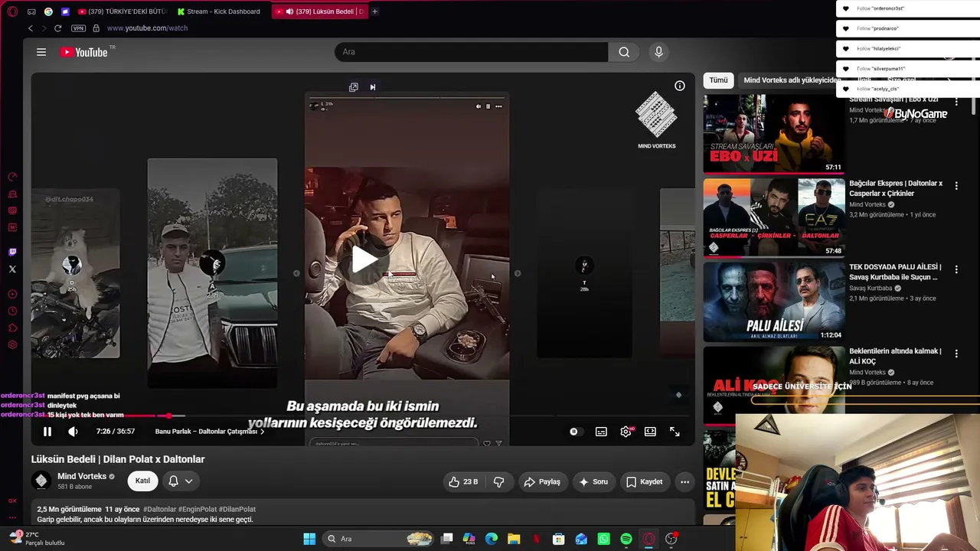Open the Windows Start menu
Screen dimensions: 980x551
click(x=309, y=539)
